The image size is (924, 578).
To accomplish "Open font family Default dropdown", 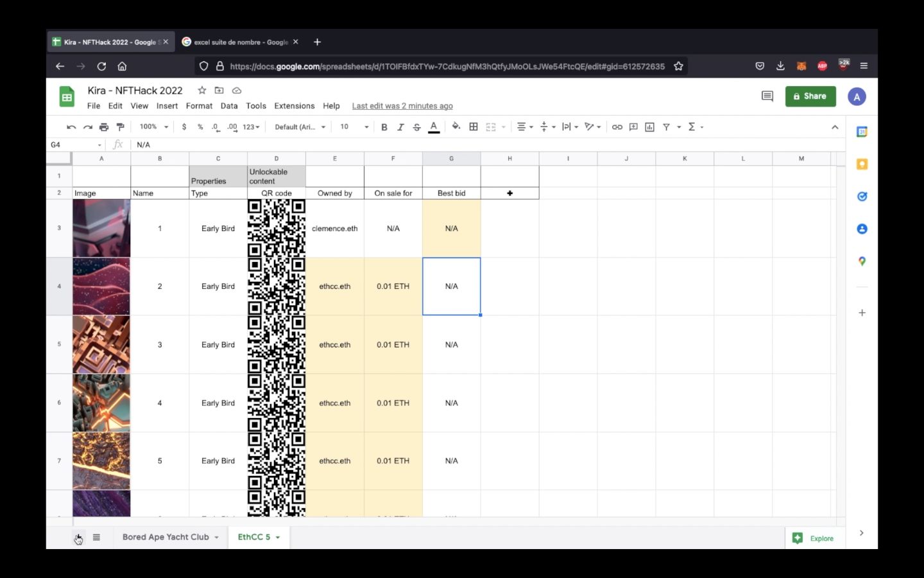I will pyautogui.click(x=300, y=127).
